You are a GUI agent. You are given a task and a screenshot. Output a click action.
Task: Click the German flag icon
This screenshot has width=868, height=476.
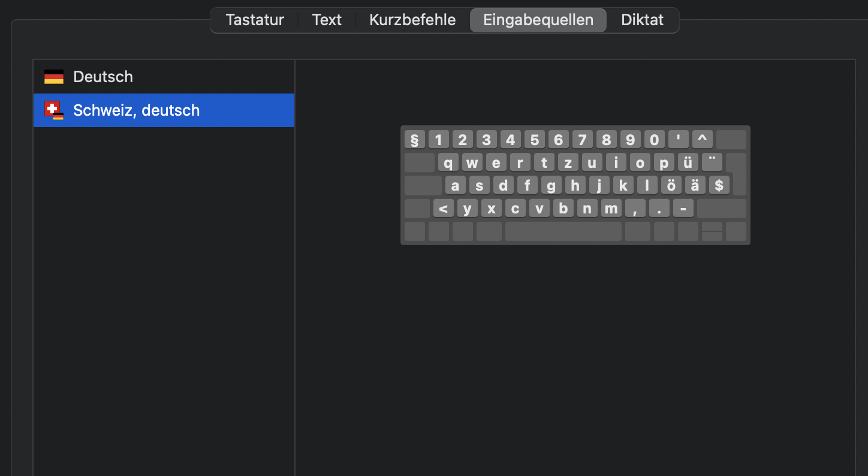pyautogui.click(x=54, y=77)
